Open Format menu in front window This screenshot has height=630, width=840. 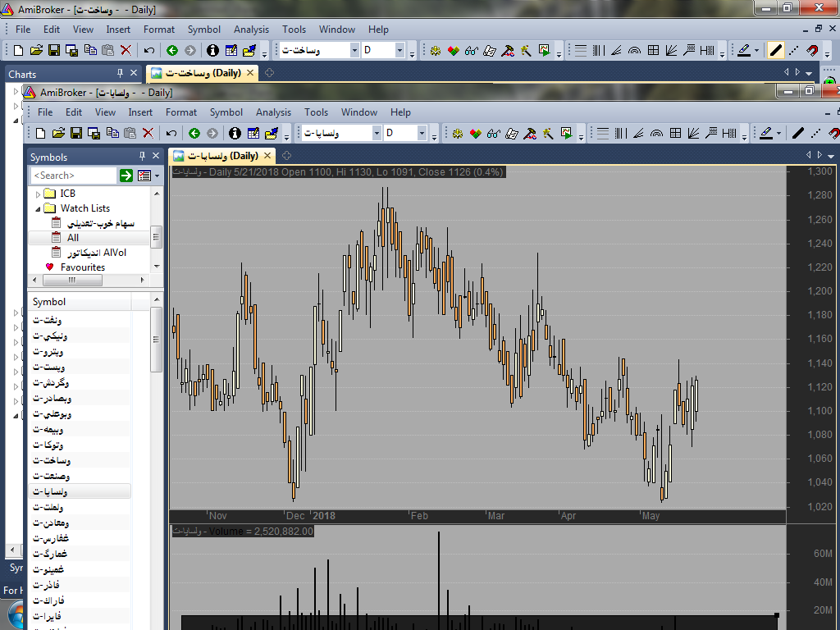tap(181, 112)
